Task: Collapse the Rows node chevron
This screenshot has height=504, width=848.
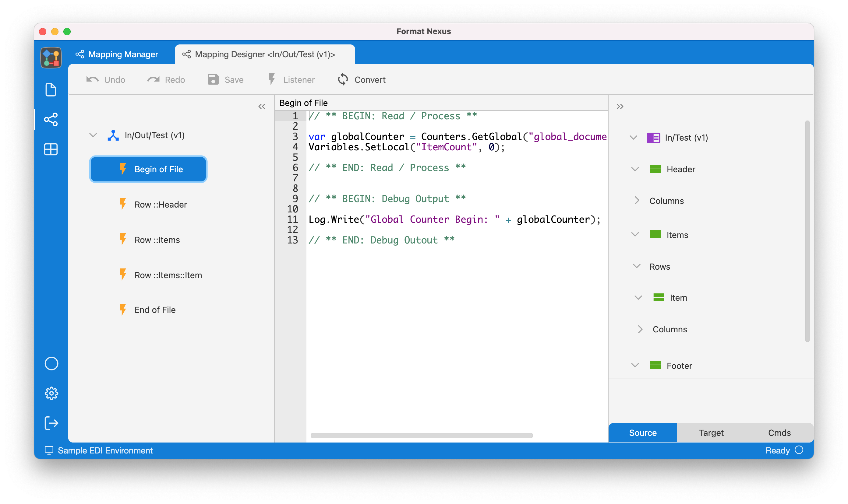Action: pyautogui.click(x=637, y=266)
